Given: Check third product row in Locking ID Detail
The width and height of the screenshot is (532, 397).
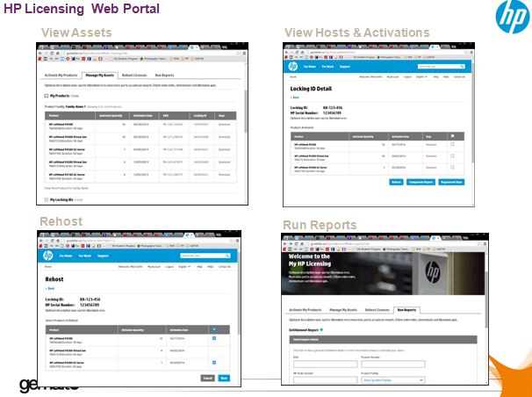Looking at the screenshot, I should [x=452, y=167].
